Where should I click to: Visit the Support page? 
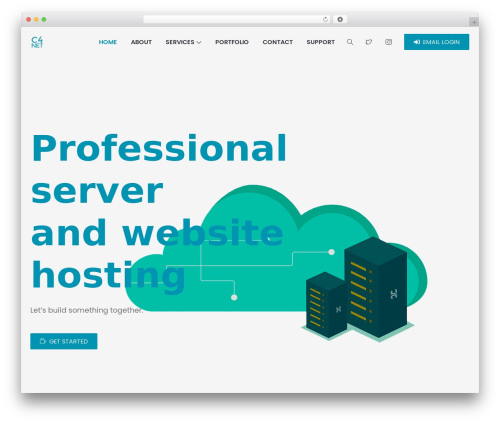tap(321, 42)
